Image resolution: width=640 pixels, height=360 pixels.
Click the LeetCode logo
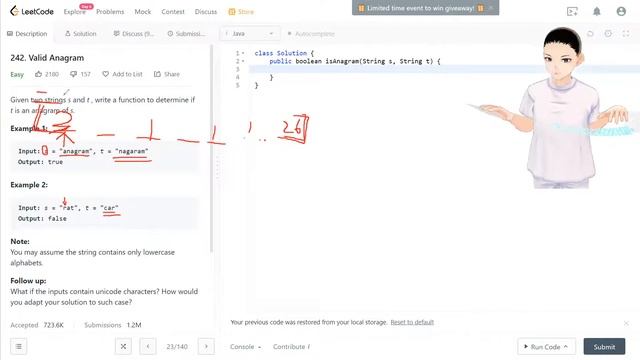(x=32, y=11)
